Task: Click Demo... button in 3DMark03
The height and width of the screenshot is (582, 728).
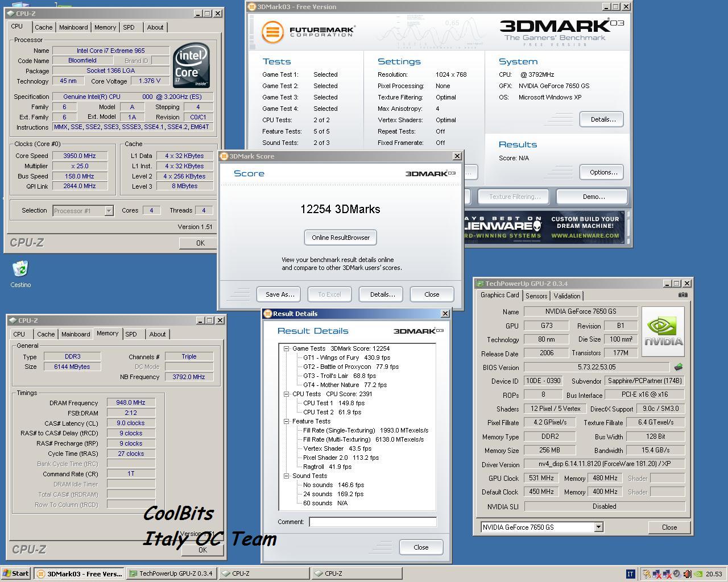Action: (593, 197)
